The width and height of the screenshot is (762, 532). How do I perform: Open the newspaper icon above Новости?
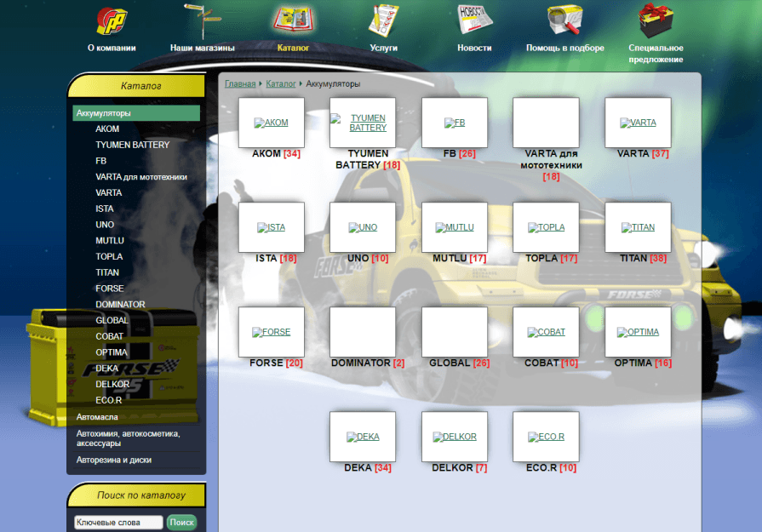(x=475, y=20)
